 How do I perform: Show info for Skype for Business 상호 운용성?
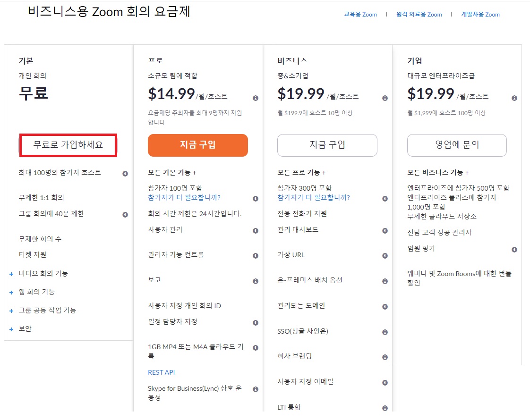point(256,389)
